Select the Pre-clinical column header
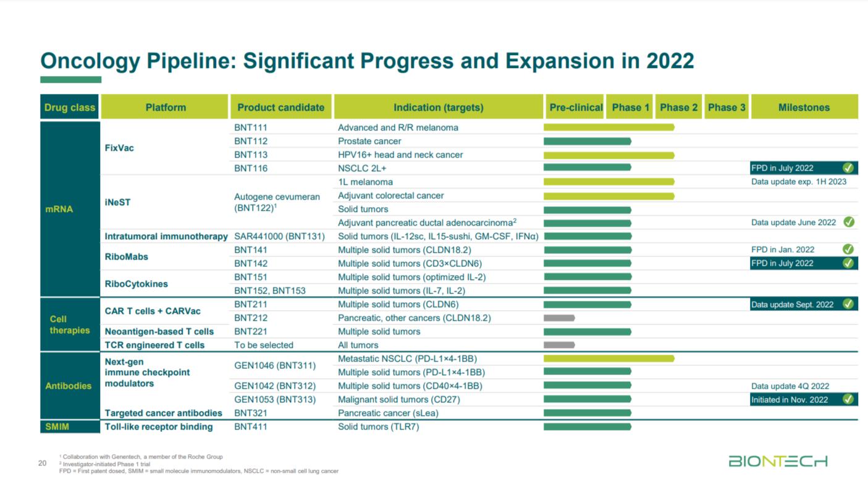Image resolution: width=868 pixels, height=487 pixels. (575, 107)
